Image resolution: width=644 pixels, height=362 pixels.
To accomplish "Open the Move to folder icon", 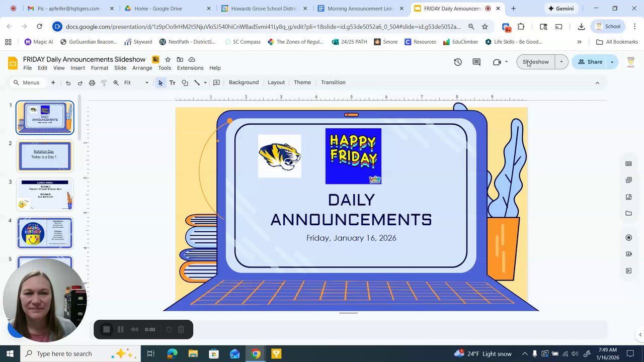I will (180, 59).
